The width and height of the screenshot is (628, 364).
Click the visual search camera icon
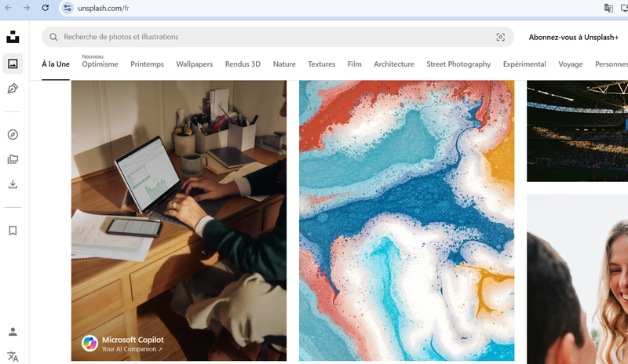point(500,37)
